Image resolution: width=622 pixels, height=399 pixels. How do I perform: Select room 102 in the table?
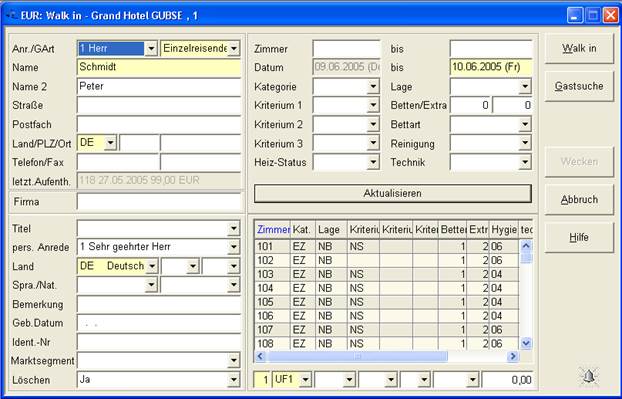pyautogui.click(x=387, y=260)
